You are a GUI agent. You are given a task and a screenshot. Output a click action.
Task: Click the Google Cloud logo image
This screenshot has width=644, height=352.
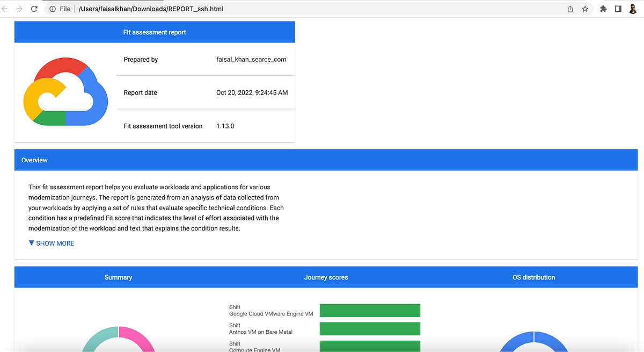[x=65, y=91]
